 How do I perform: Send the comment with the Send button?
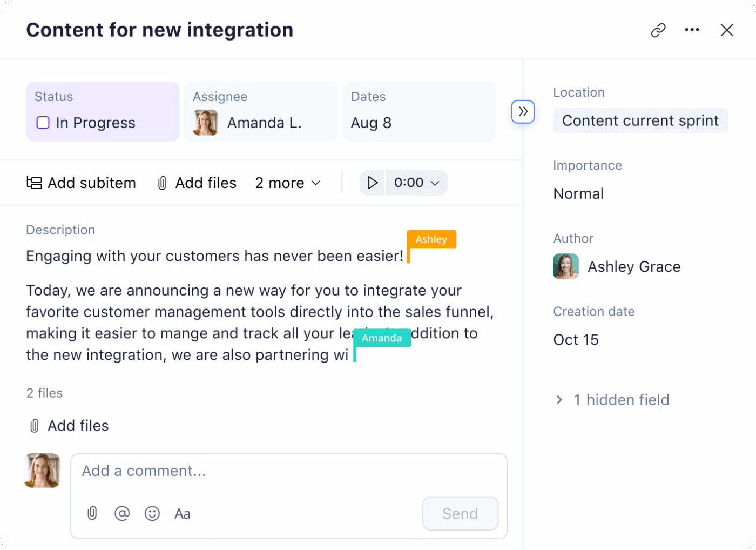click(460, 513)
